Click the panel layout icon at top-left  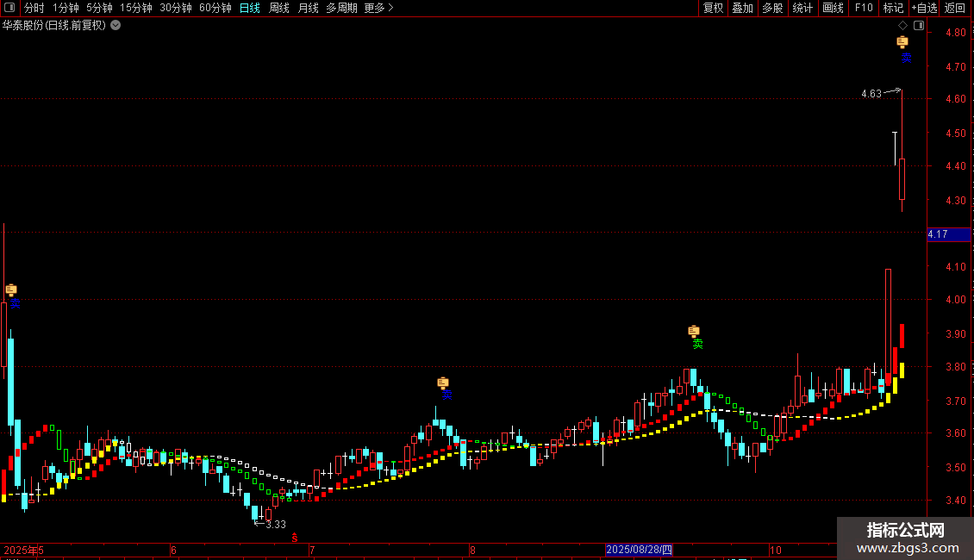pos(9,8)
